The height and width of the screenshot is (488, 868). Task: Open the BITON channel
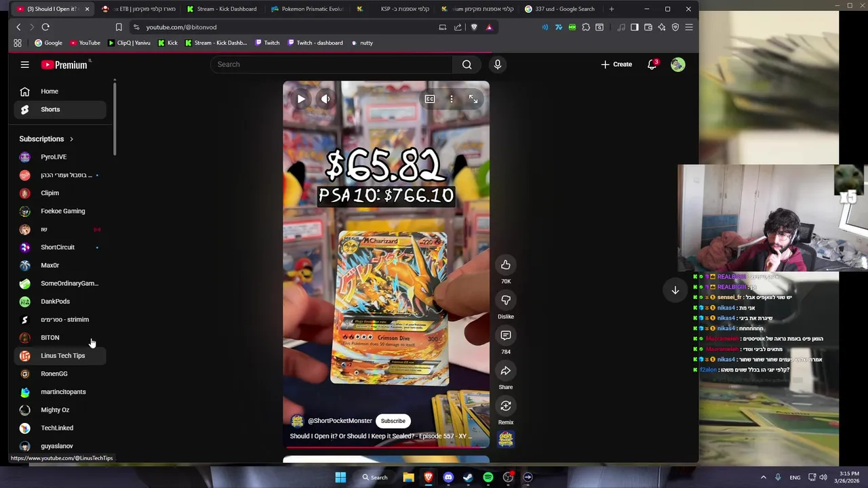(59, 338)
